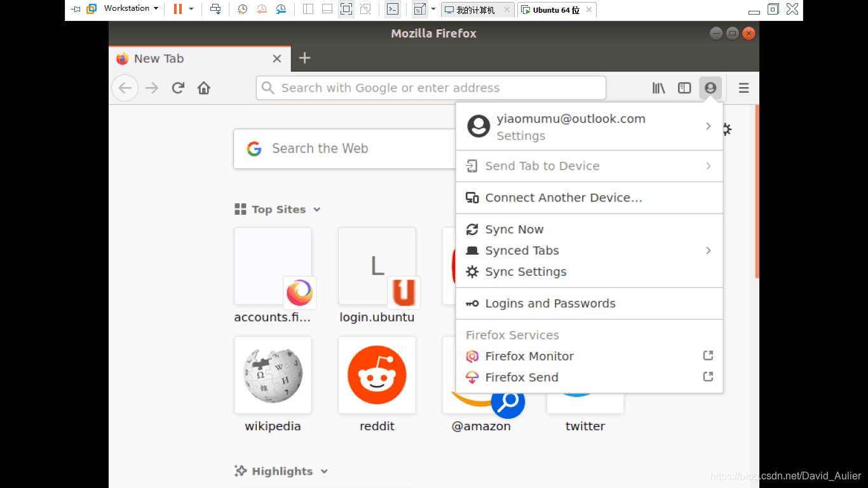Open the VMware snapshot manager
Viewport: 868px width, 488px height.
tap(281, 9)
